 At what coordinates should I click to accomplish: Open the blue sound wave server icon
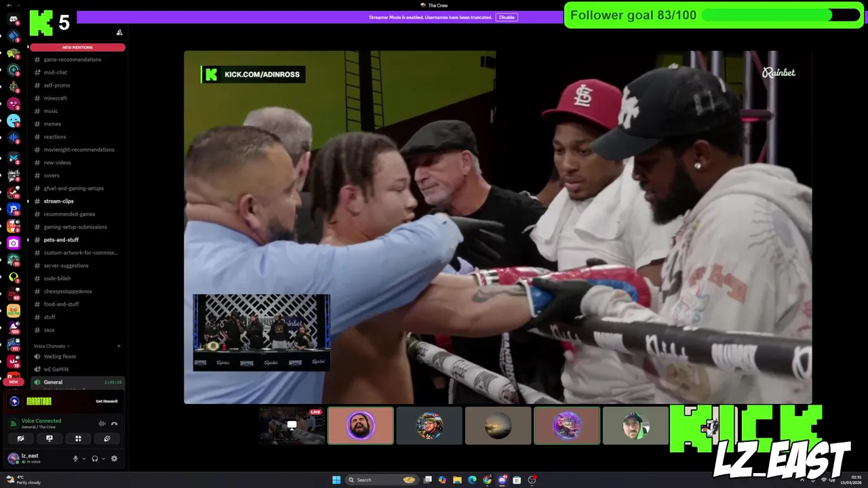click(14, 139)
